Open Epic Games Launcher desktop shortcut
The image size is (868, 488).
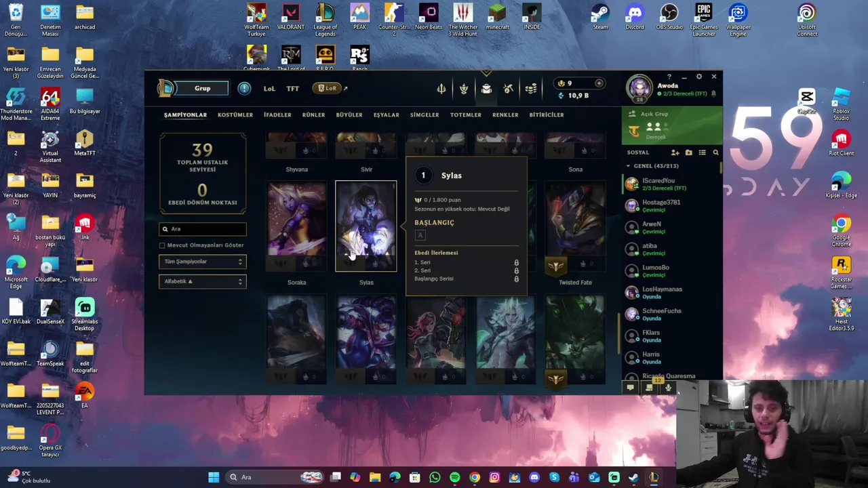tap(703, 20)
